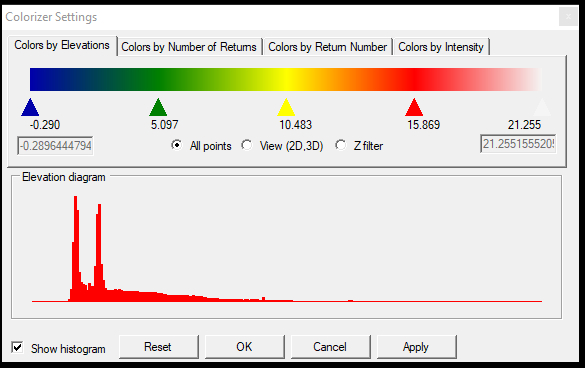
Task: Click the color gradient bar
Action: (286, 79)
